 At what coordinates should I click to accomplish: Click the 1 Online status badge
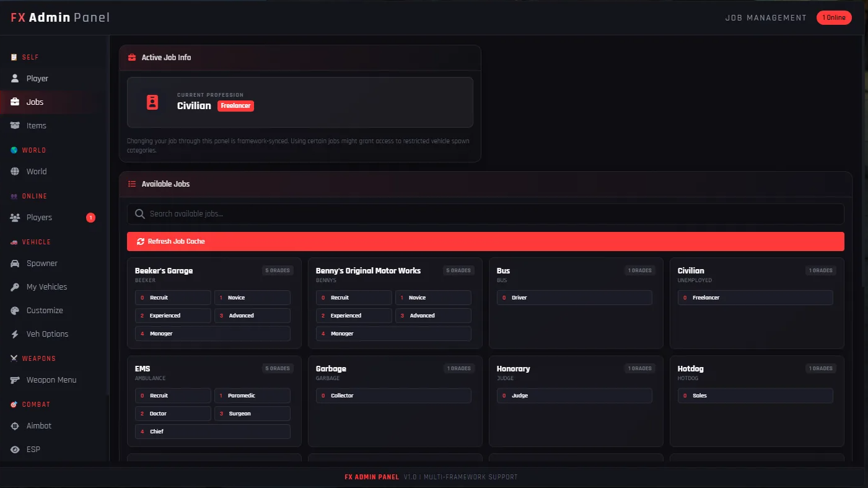834,17
